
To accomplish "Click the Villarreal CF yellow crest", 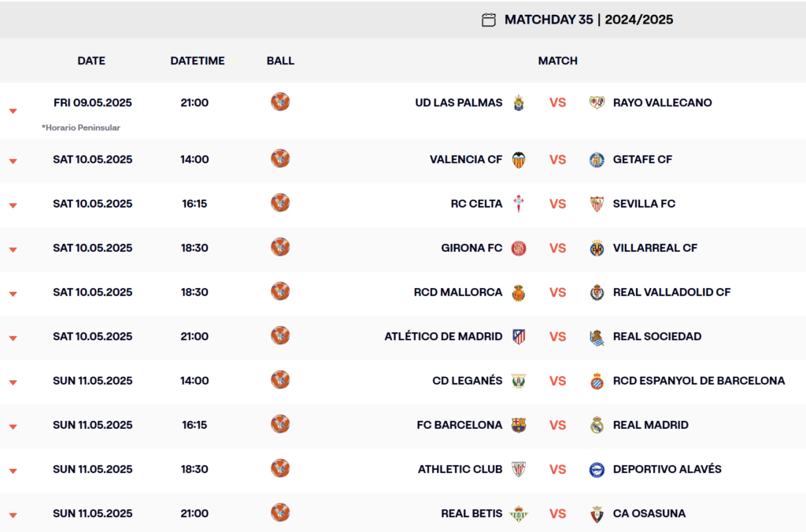I will click(x=597, y=248).
